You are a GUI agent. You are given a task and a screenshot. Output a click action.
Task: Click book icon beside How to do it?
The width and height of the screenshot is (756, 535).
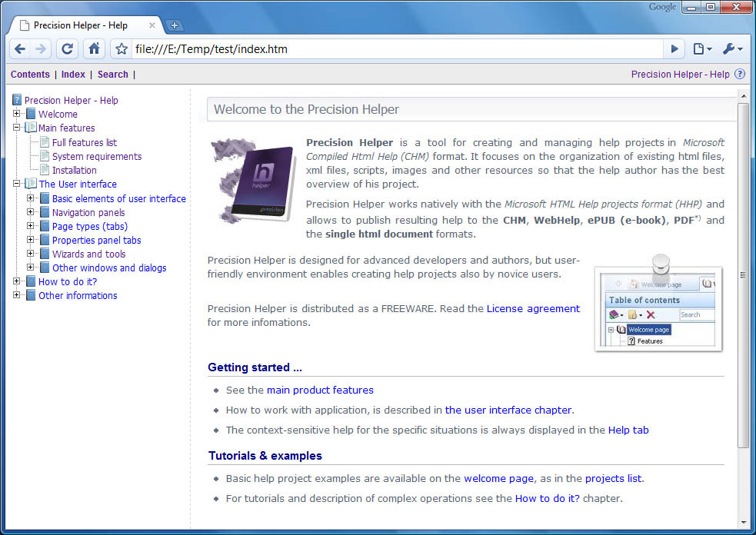[31, 281]
